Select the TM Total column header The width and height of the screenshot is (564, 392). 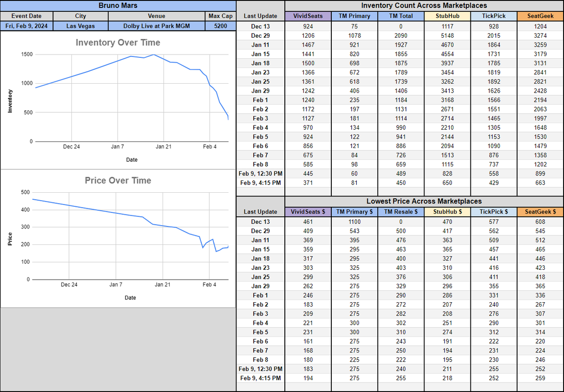coord(400,16)
